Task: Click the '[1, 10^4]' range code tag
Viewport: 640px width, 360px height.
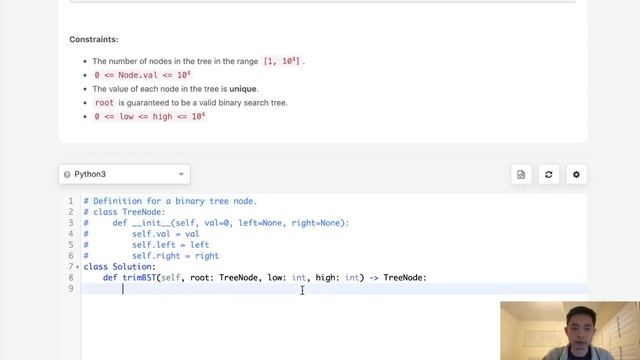Action: (x=282, y=61)
